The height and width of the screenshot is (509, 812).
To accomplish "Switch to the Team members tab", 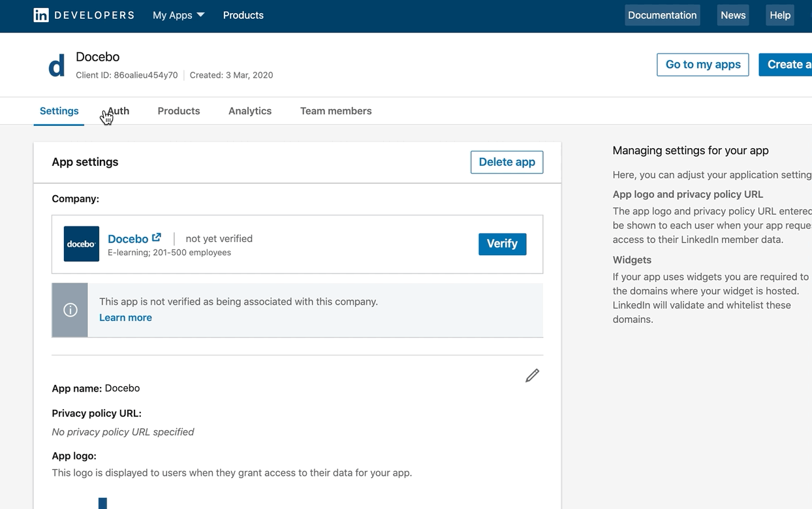I will coord(336,111).
